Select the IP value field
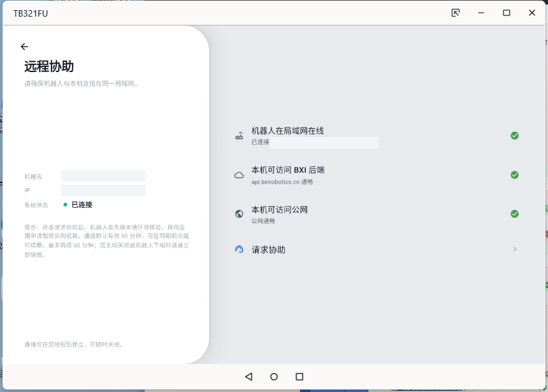Viewport: 548px width, 392px height. [103, 191]
